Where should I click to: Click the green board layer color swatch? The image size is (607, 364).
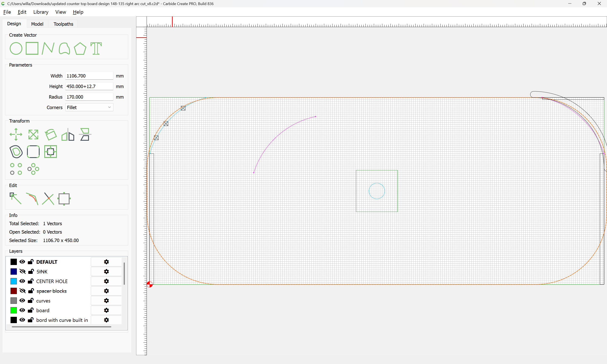click(14, 310)
